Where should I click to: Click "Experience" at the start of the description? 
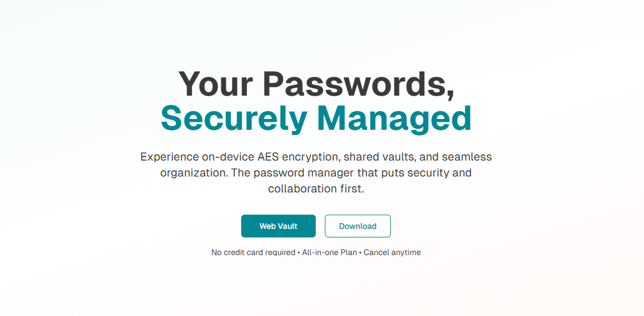[170, 157]
